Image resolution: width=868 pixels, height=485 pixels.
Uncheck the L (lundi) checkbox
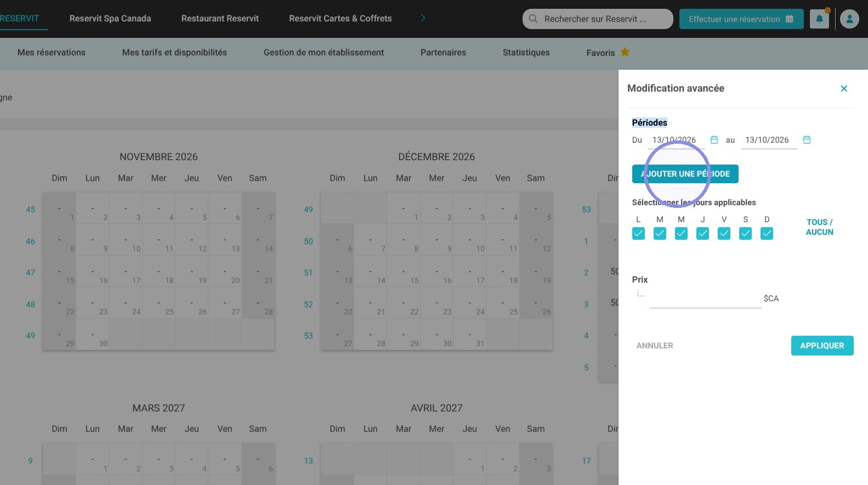pyautogui.click(x=638, y=234)
